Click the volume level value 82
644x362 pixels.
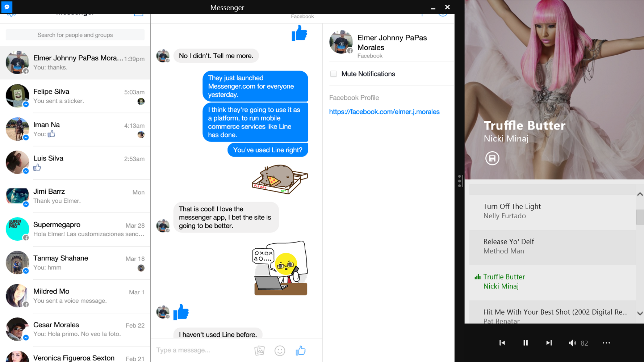(x=584, y=343)
